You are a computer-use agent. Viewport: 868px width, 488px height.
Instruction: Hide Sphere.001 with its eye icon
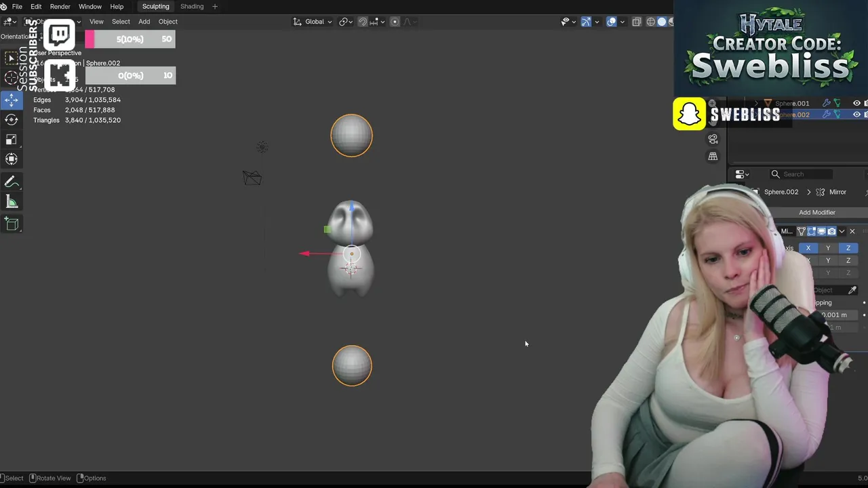click(856, 103)
